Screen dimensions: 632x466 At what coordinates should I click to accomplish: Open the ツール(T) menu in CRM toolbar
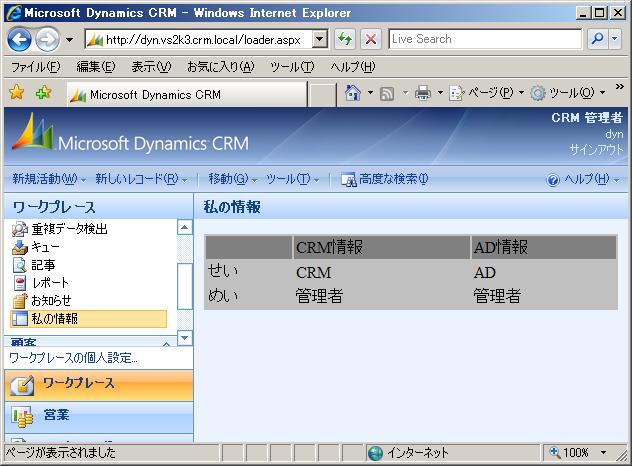coord(292,179)
